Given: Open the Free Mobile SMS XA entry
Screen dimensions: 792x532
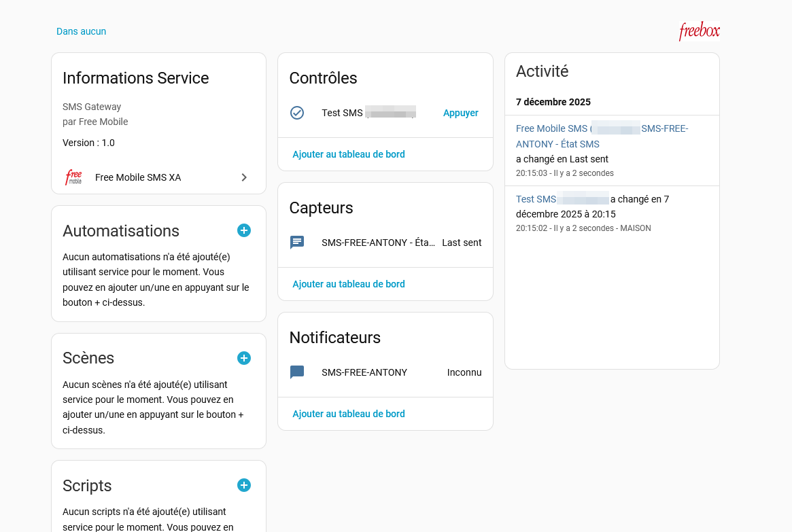Looking at the screenshot, I should point(138,177).
